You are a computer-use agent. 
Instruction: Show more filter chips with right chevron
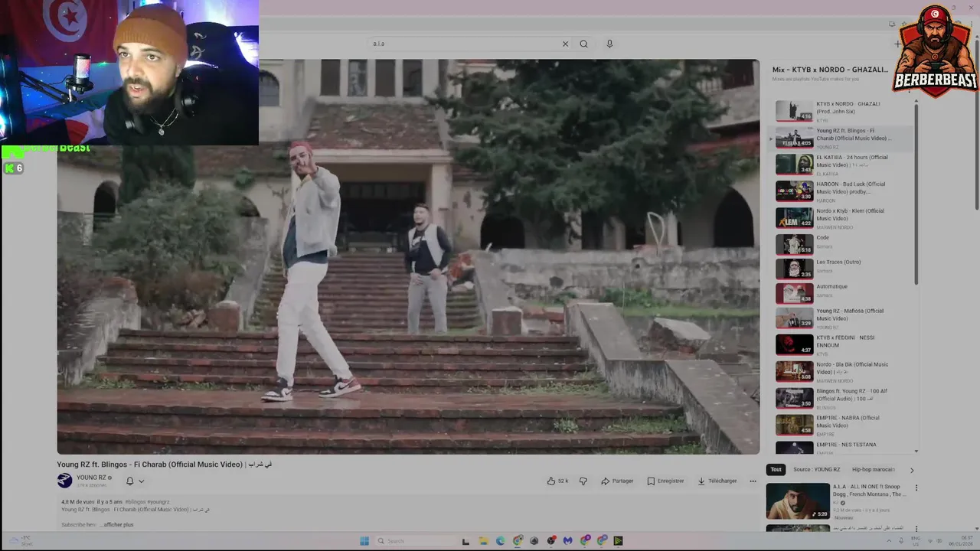(911, 470)
